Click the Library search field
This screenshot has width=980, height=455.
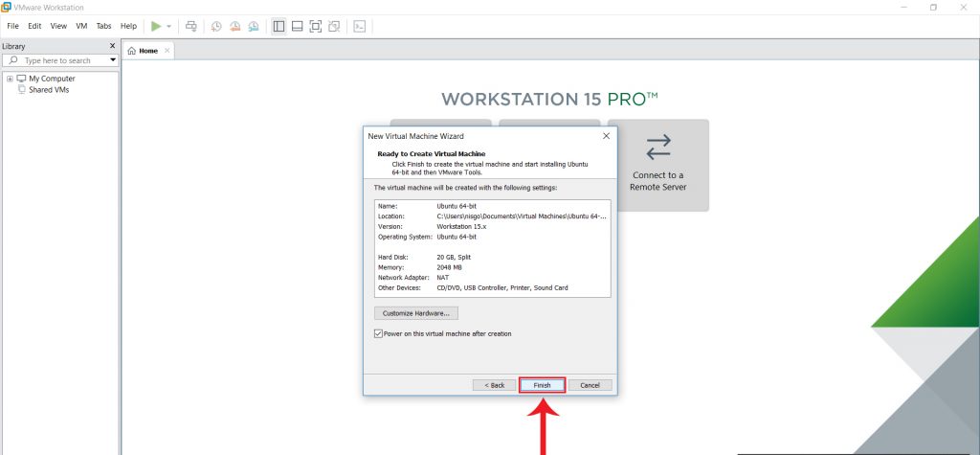pyautogui.click(x=60, y=60)
